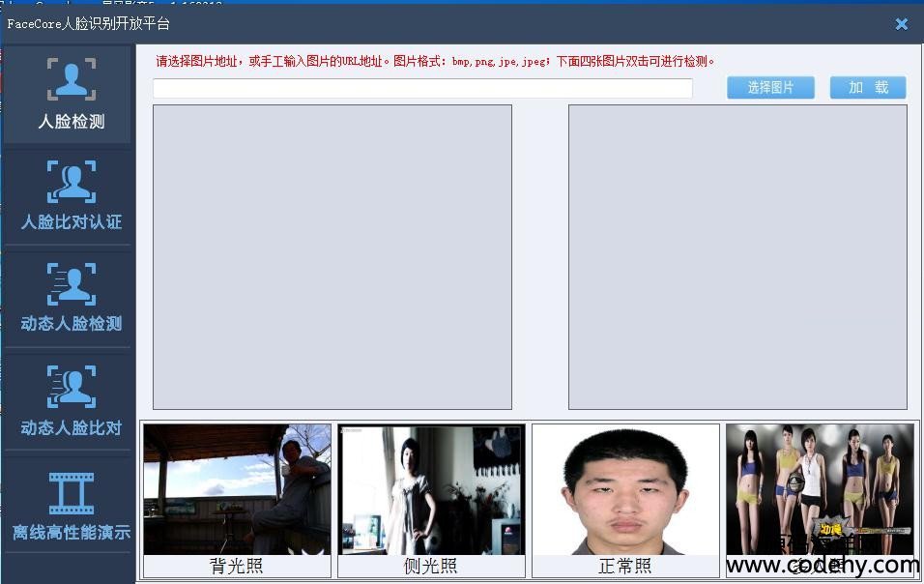Click the face detection (人脸检测) icon
This screenshot has width=924, height=584.
pyautogui.click(x=72, y=79)
